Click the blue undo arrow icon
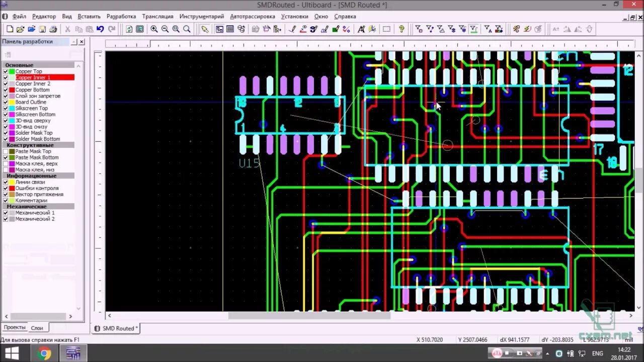The height and width of the screenshot is (362, 644). click(x=100, y=29)
